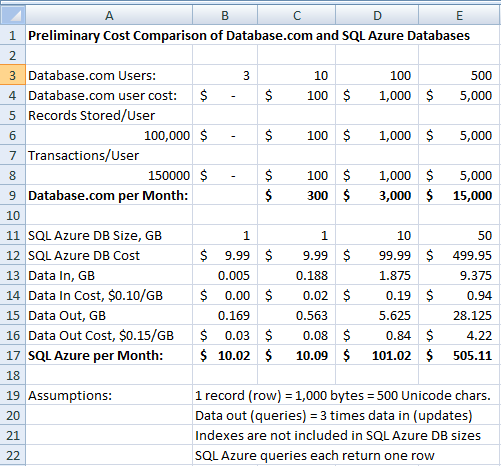Image resolution: width=501 pixels, height=466 pixels.
Task: Click the 9.375 data in cell
Action: (x=459, y=275)
